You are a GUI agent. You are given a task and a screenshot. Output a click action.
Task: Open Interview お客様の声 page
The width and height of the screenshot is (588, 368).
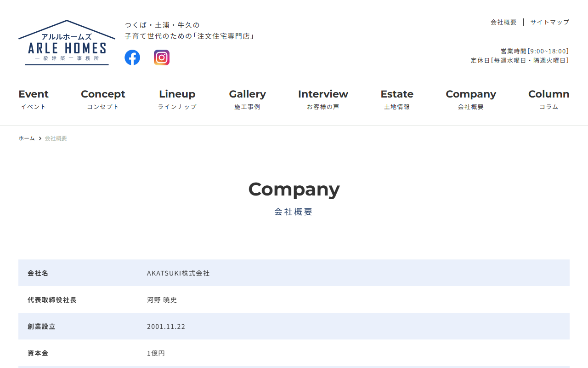323,99
